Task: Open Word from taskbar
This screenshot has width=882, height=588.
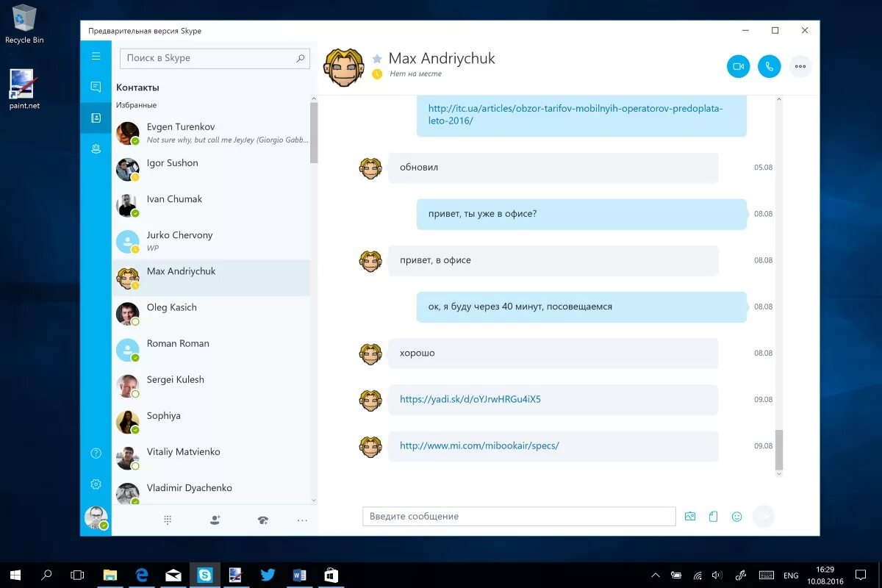Action: [299, 575]
